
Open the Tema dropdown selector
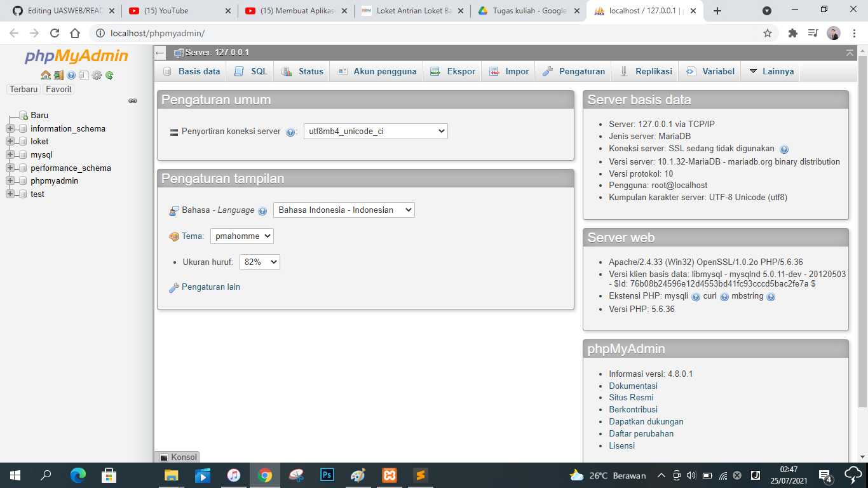click(x=241, y=236)
